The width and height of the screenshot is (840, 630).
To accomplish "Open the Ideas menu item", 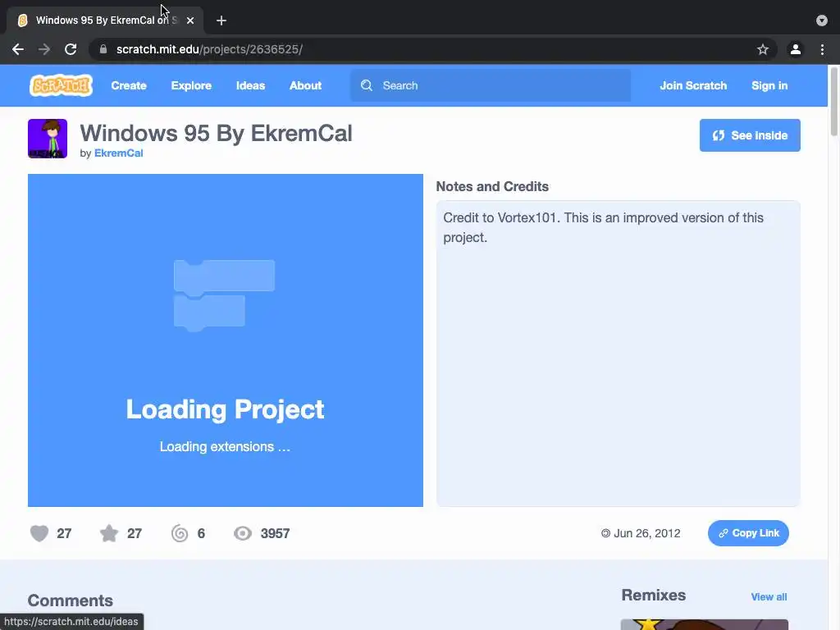I will point(251,85).
